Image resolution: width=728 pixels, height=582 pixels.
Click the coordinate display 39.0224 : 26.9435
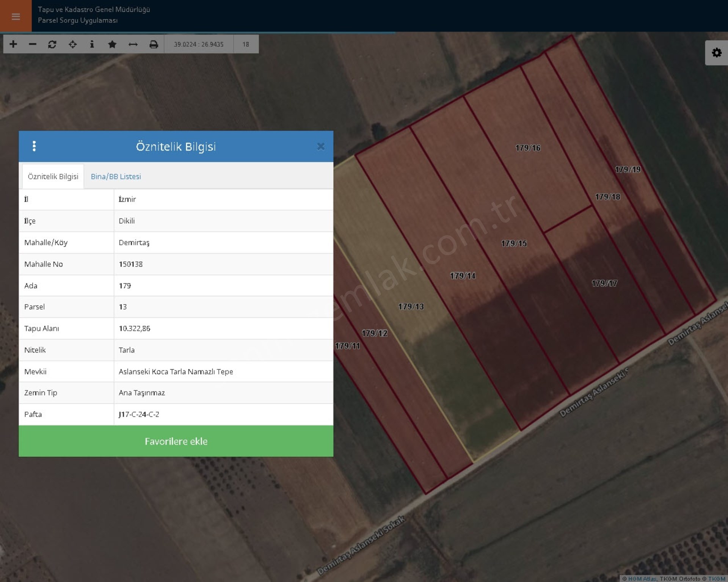(198, 44)
